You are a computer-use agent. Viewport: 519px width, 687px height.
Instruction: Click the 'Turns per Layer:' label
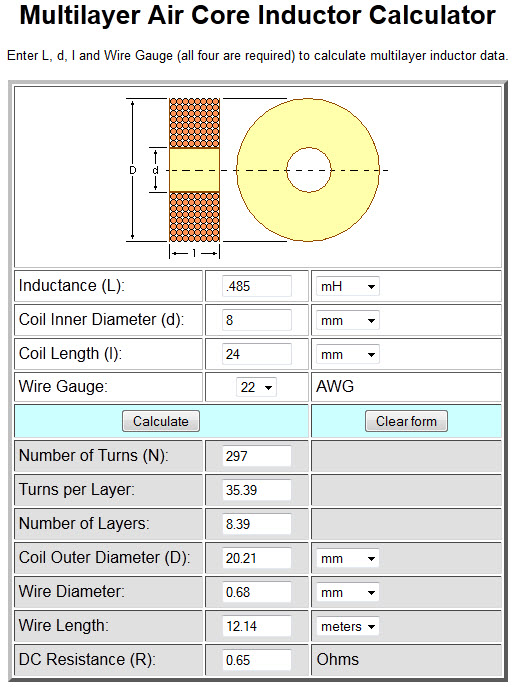[x=77, y=490]
